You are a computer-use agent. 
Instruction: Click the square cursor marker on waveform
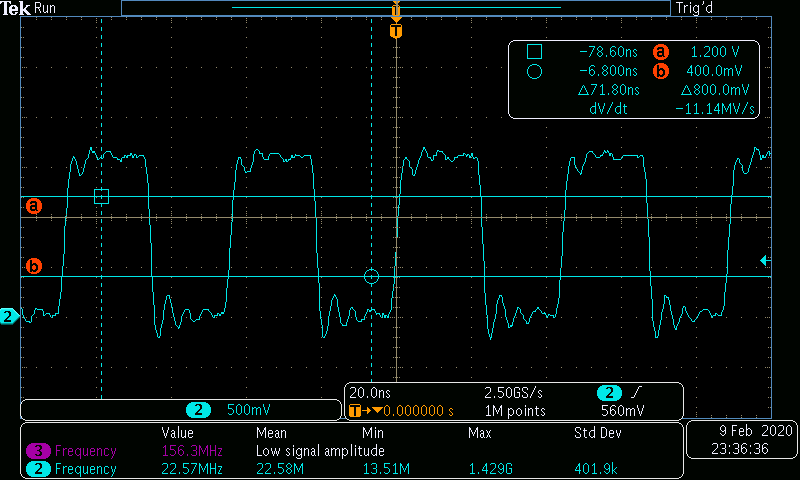(x=102, y=196)
